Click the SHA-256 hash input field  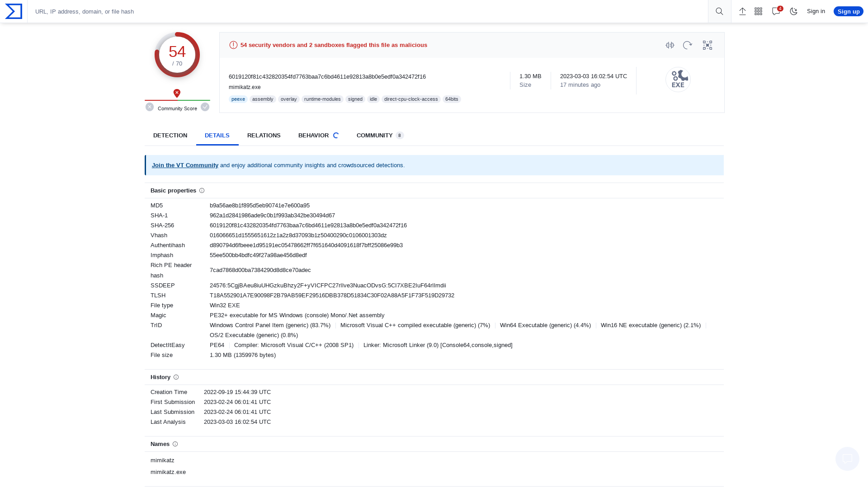click(x=307, y=225)
